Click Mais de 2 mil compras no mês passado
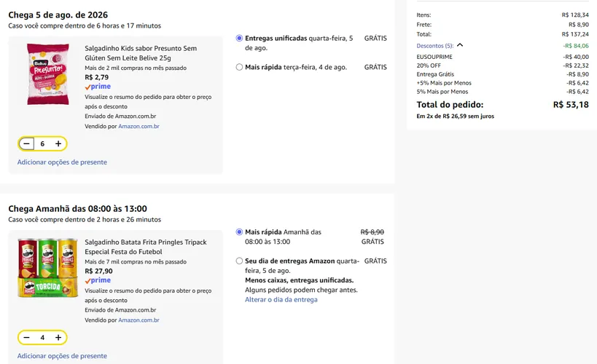 [136, 68]
